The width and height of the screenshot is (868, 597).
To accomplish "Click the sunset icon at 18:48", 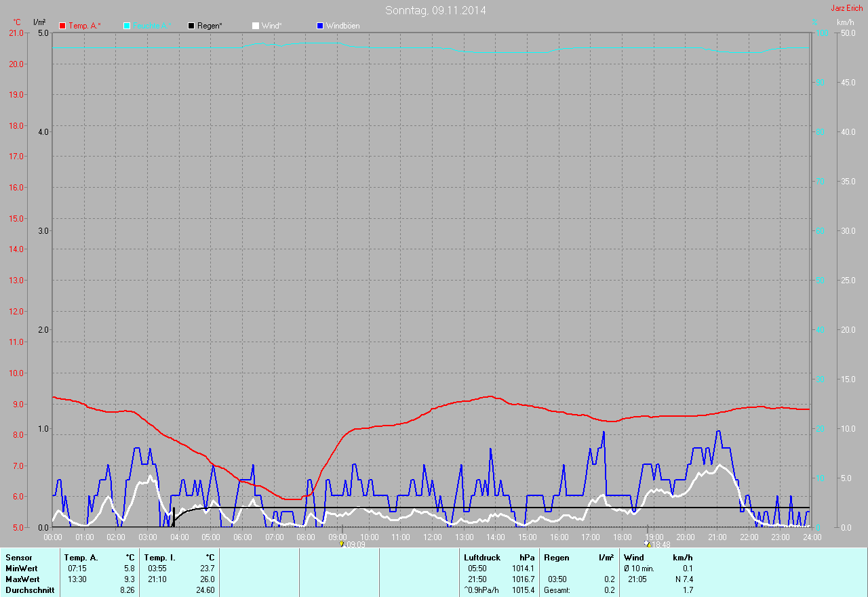I will 647,543.
